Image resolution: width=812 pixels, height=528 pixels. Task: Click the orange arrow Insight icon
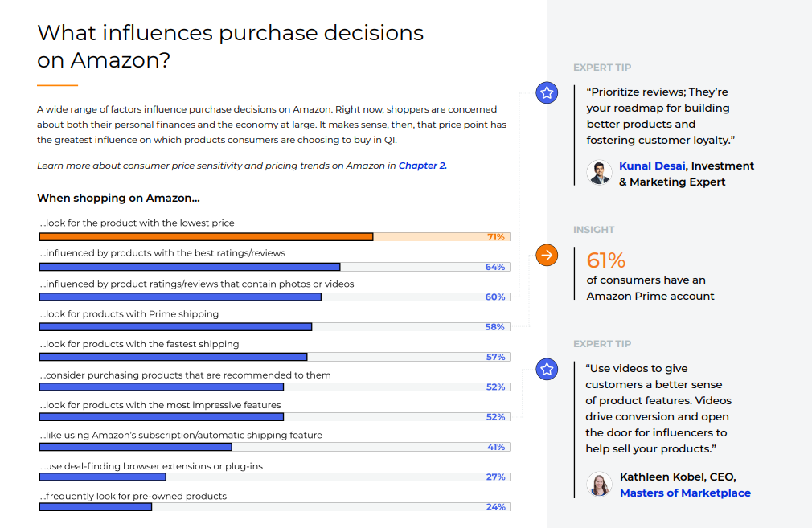coord(547,256)
